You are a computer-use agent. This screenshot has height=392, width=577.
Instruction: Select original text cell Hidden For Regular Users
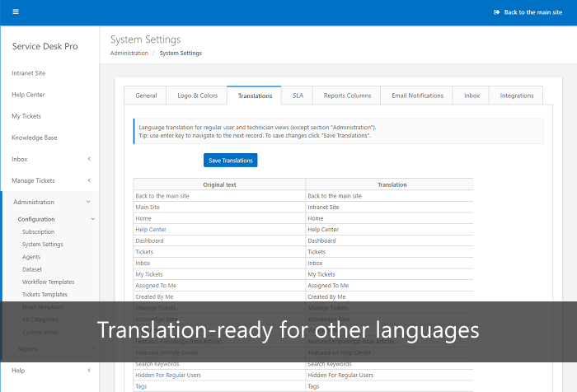(219, 375)
